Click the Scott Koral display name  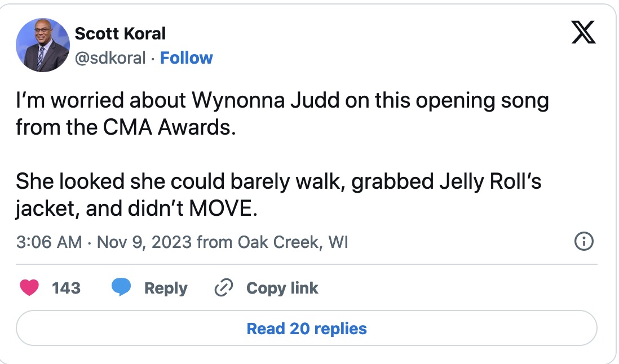[120, 34]
